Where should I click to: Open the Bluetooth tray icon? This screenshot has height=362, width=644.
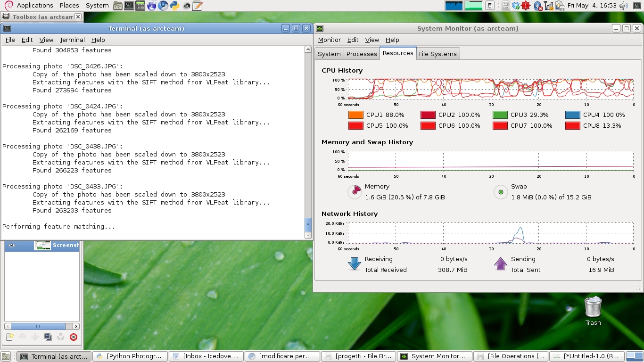[x=538, y=6]
